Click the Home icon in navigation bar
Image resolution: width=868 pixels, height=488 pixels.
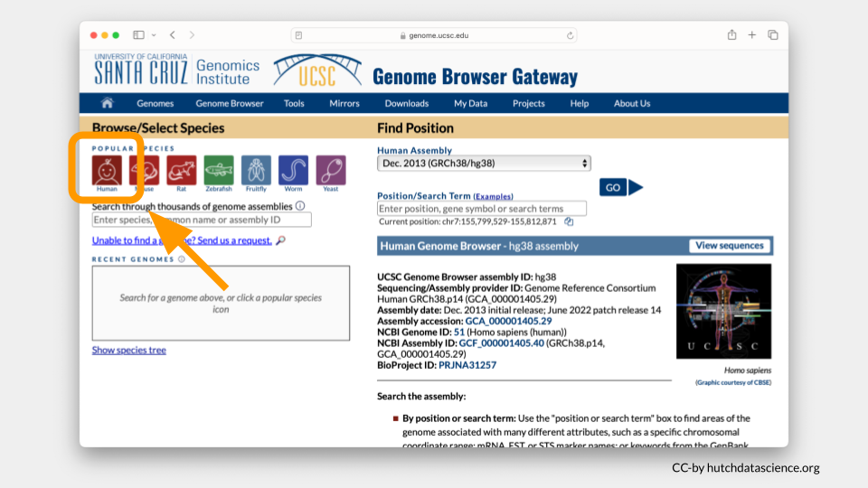point(108,103)
